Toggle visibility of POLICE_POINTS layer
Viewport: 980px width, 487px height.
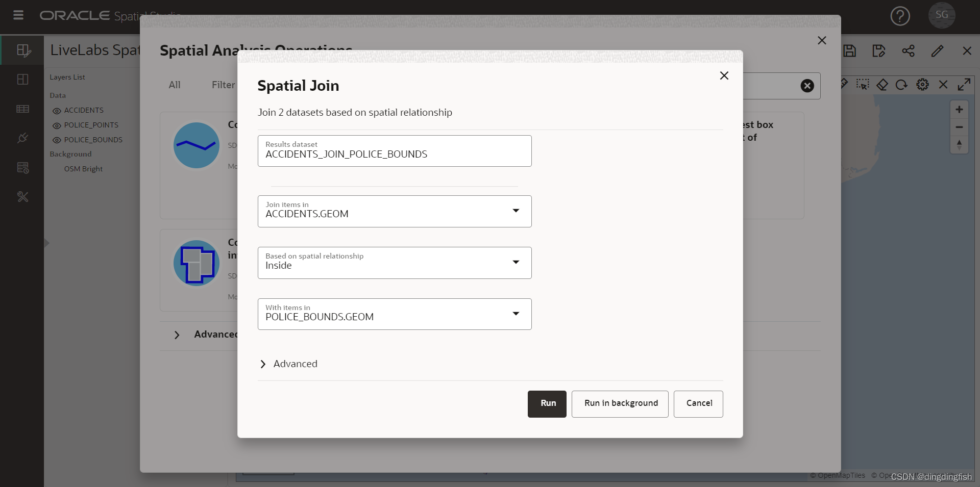57,125
